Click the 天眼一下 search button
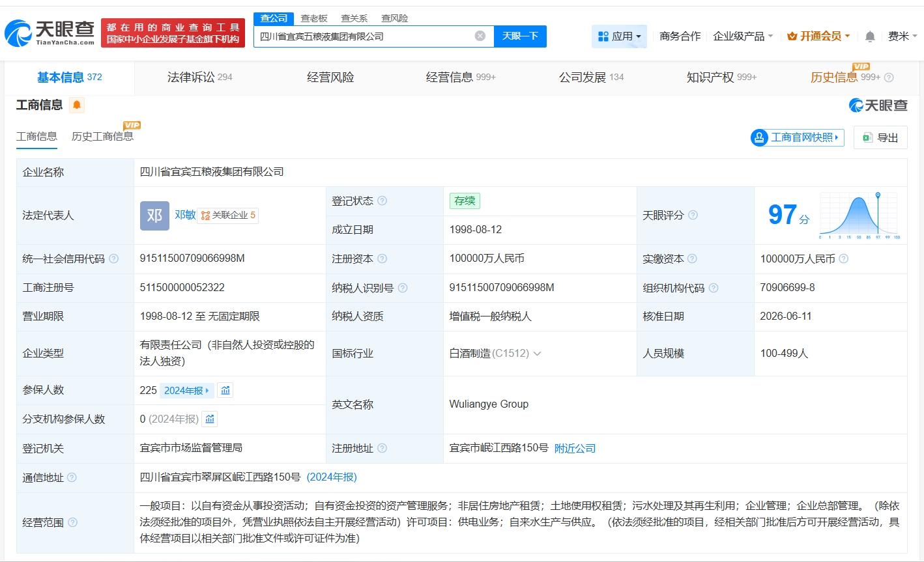924x562 pixels. (520, 36)
